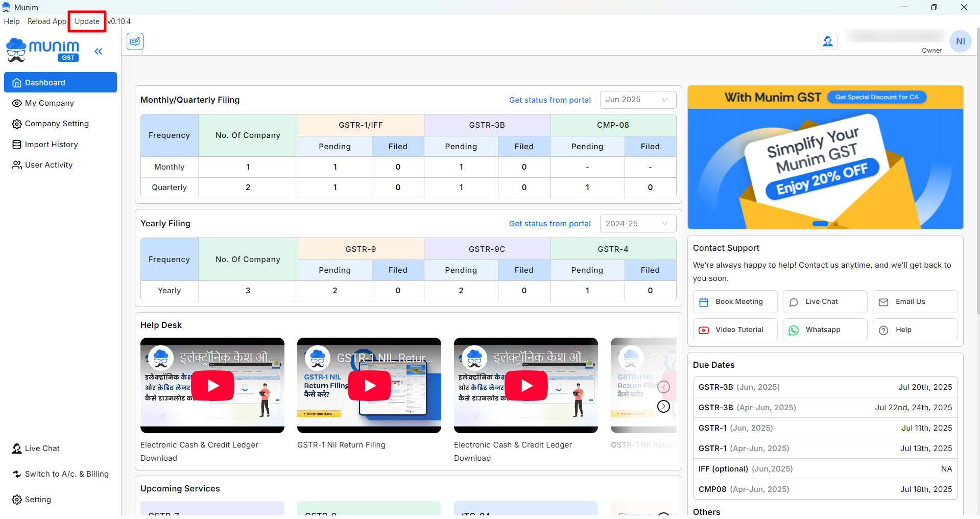
Task: Expand the Jun 2025 month dropdown
Action: click(x=638, y=100)
